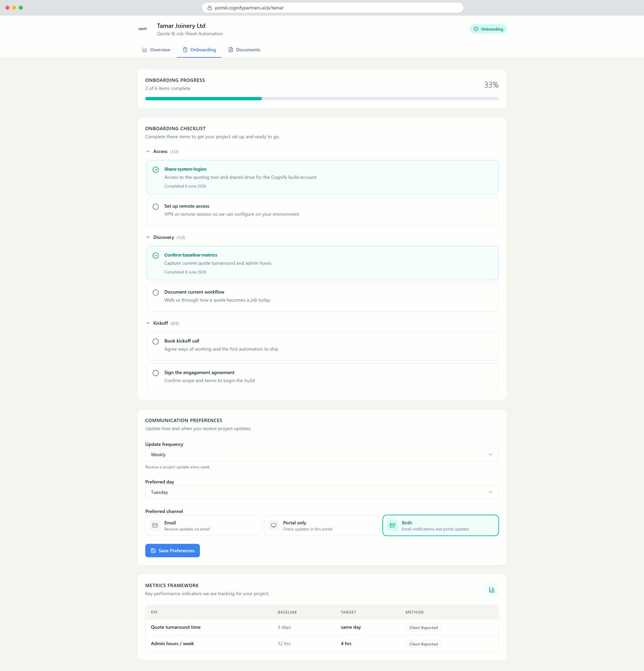This screenshot has height=671, width=644.
Task: Click the Cognify logo
Action: 143,29
